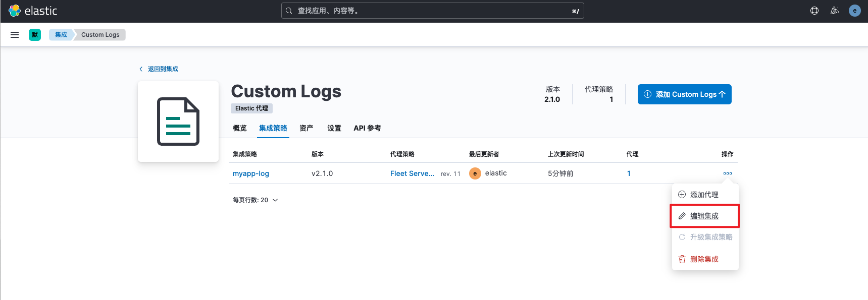Screen dimensions: 868x300
Task: Focus the find apps search field
Action: pos(433,11)
